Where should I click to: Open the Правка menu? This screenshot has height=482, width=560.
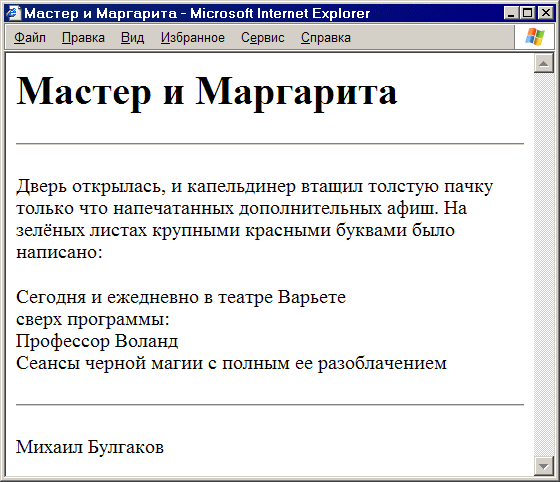coord(83,37)
